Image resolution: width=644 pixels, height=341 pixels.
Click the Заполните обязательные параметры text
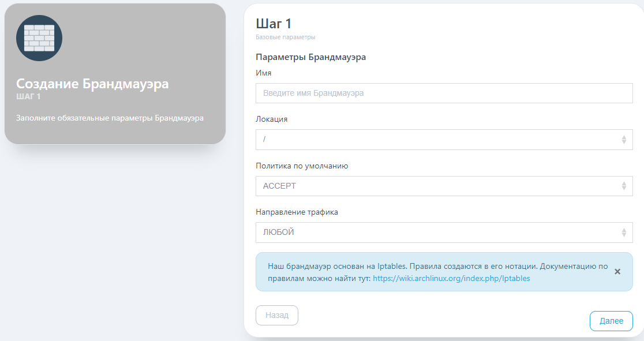(x=110, y=118)
